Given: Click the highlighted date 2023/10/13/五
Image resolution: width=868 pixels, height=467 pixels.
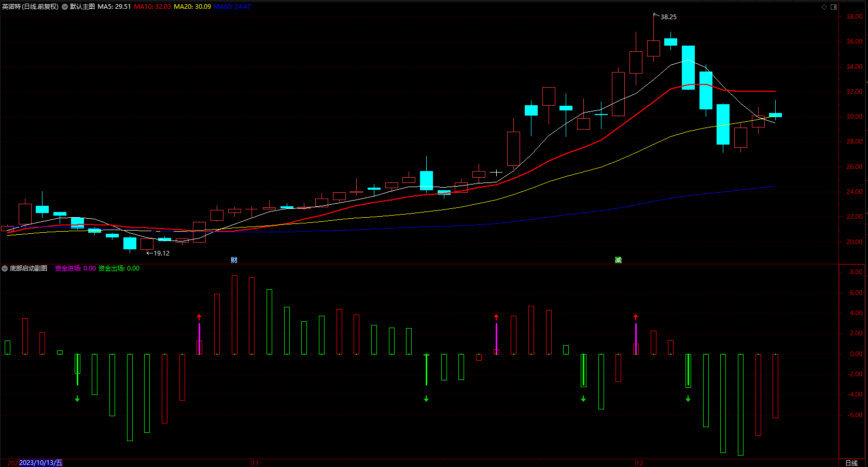Looking at the screenshot, I should pos(41,463).
